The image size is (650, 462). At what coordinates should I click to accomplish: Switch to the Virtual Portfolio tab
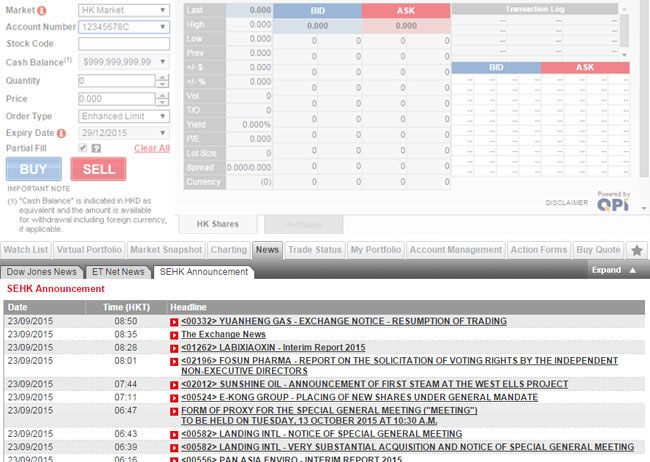[x=89, y=250]
